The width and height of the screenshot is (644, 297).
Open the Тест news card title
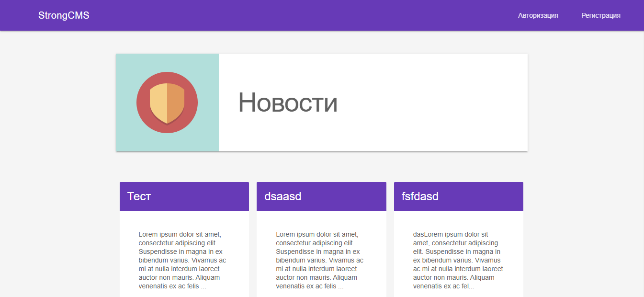coord(139,196)
